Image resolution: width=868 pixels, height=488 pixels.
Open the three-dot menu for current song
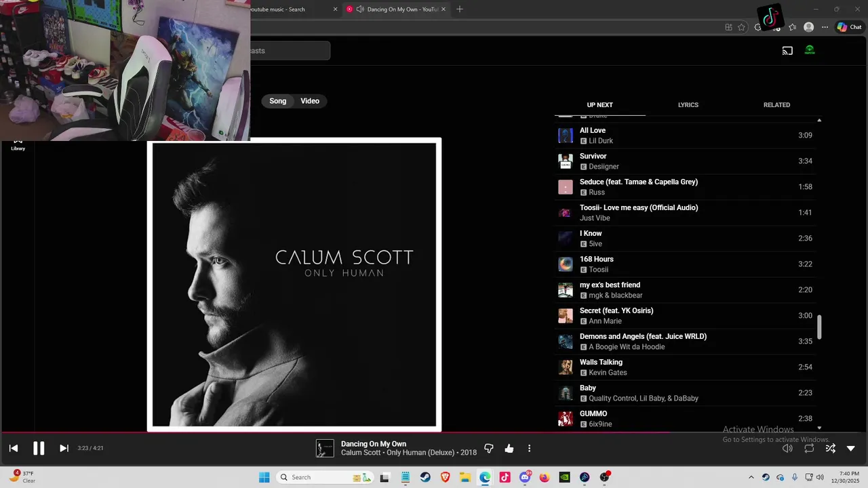(x=530, y=449)
